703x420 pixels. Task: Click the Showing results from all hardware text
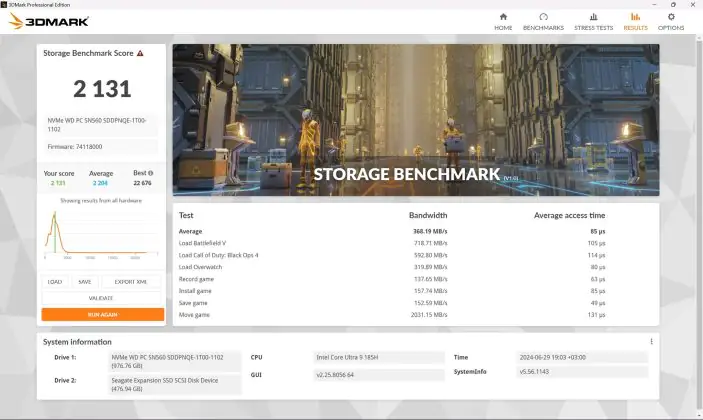coord(101,201)
